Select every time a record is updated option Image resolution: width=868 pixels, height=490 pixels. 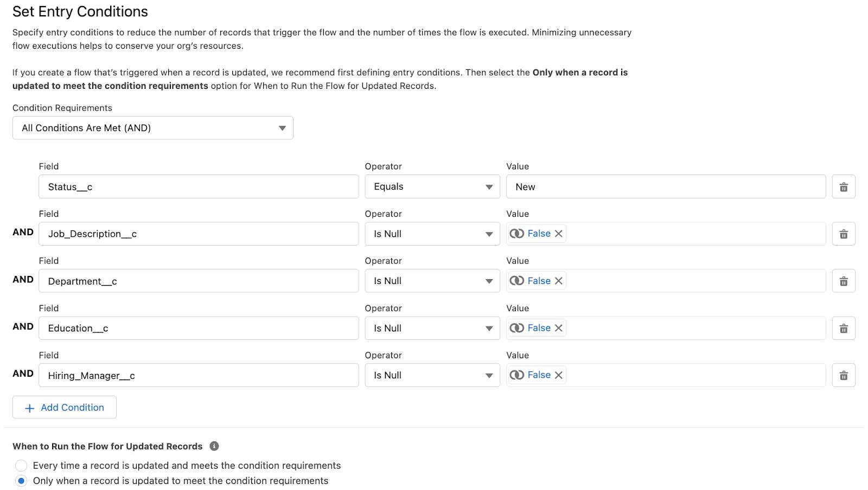coord(21,465)
